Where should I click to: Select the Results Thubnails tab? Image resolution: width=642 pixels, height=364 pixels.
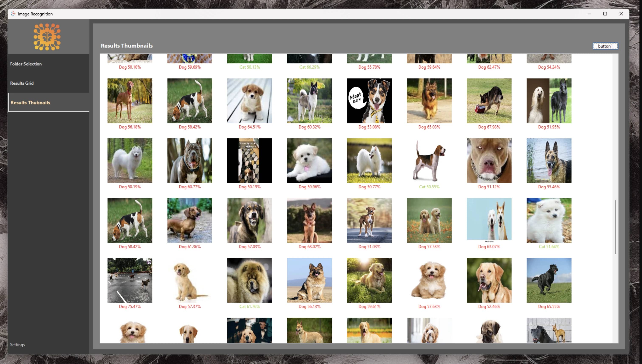pos(48,102)
